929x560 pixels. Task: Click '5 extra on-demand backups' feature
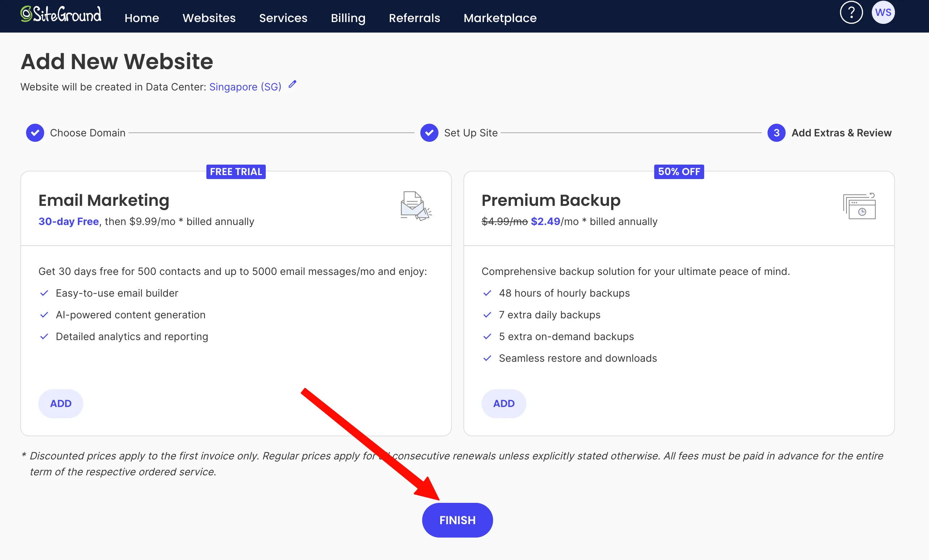click(x=566, y=336)
